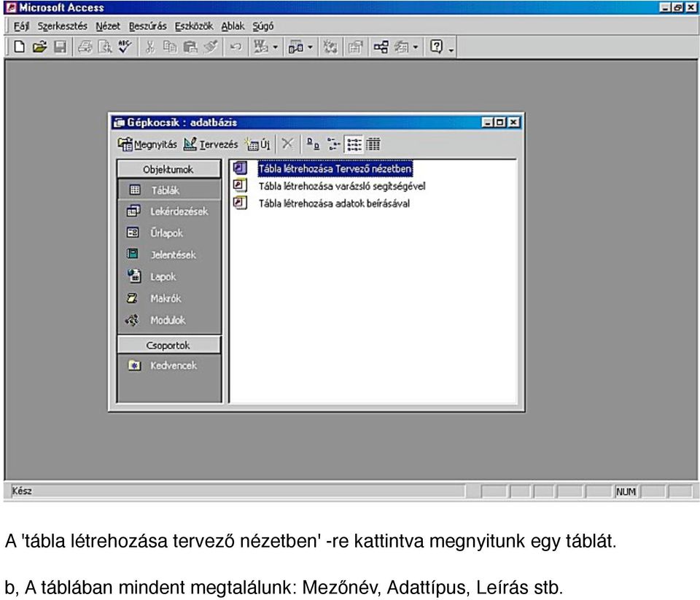Image resolution: width=700 pixels, height=600 pixels.
Task: Maximize the Gépkocsik database window
Action: click(x=500, y=122)
